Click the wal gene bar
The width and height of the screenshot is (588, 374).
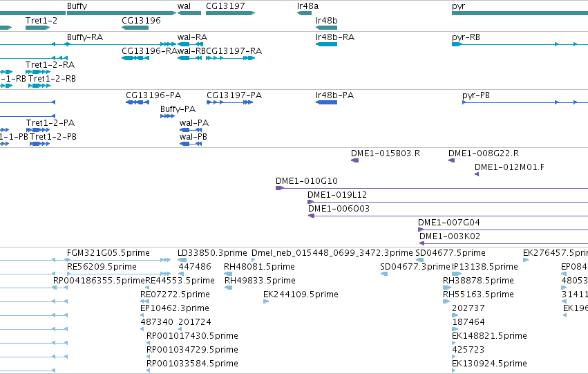pos(189,13)
